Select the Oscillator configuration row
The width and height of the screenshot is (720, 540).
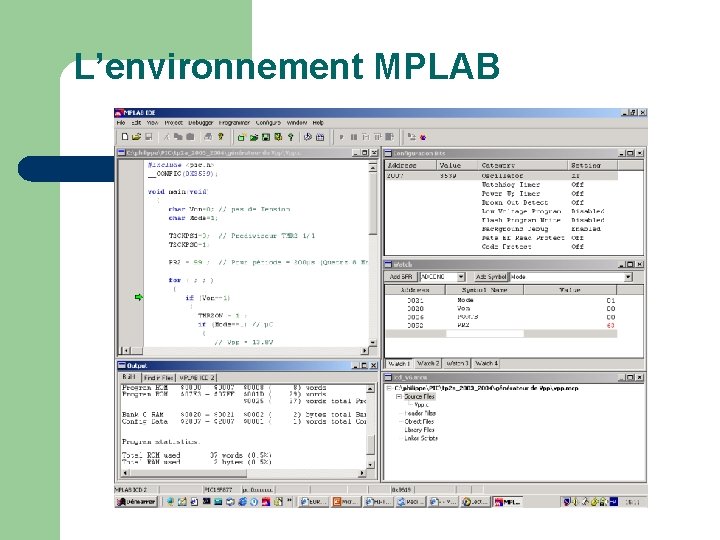(501, 176)
